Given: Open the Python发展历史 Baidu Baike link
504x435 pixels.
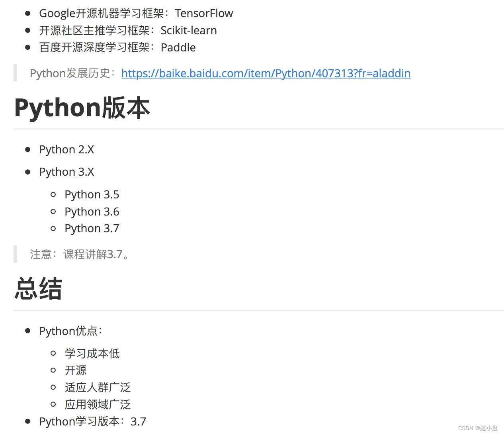Looking at the screenshot, I should (266, 73).
